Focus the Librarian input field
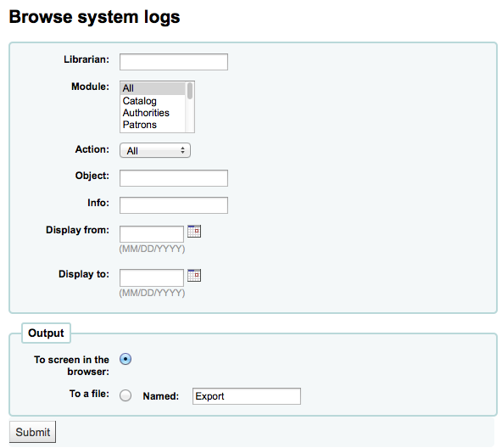This screenshot has width=502, height=448. point(174,62)
